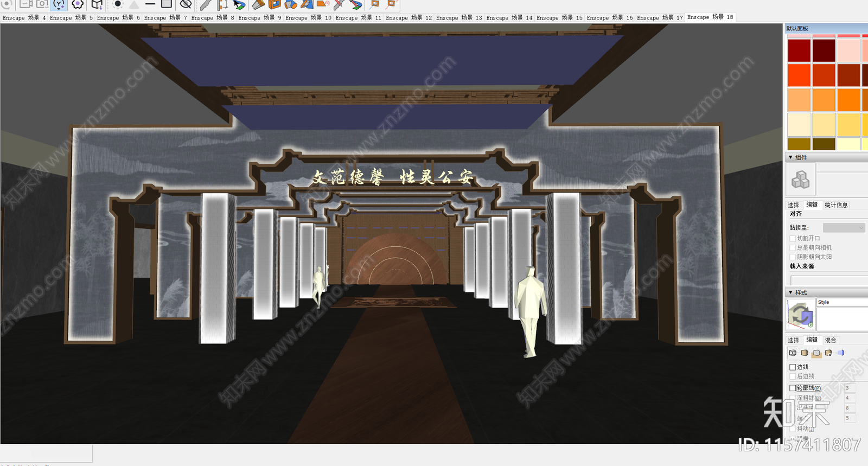Click the profiles width value 3 field

850,388
